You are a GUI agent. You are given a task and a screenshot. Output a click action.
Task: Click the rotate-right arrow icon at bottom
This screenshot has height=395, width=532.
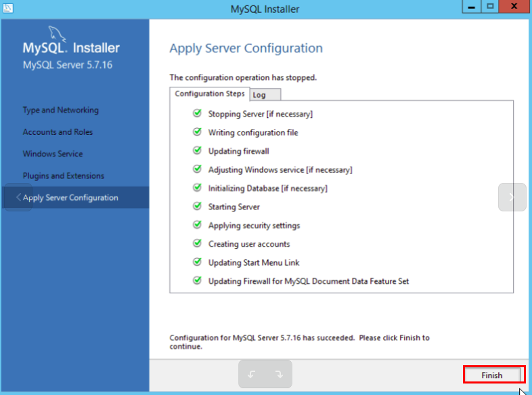click(279, 374)
